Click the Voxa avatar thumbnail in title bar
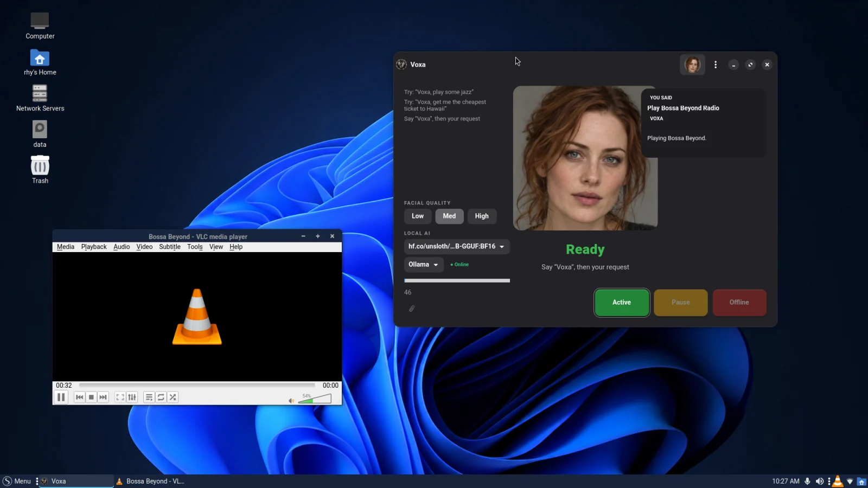 click(x=692, y=65)
